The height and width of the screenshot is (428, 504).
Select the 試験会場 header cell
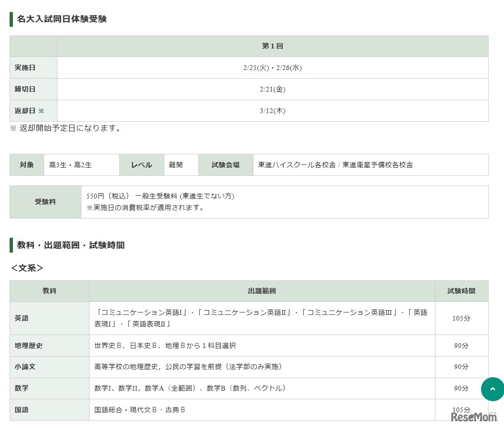[225, 164]
